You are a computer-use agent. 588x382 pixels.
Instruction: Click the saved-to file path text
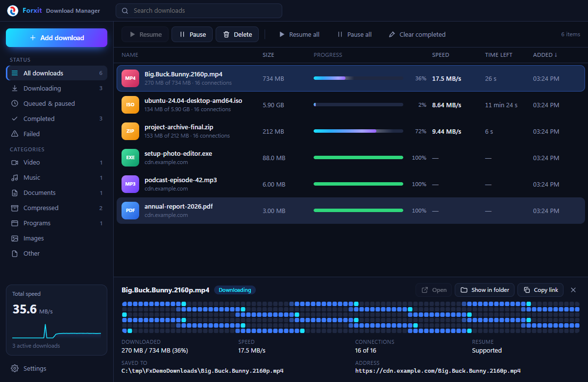tap(202, 371)
